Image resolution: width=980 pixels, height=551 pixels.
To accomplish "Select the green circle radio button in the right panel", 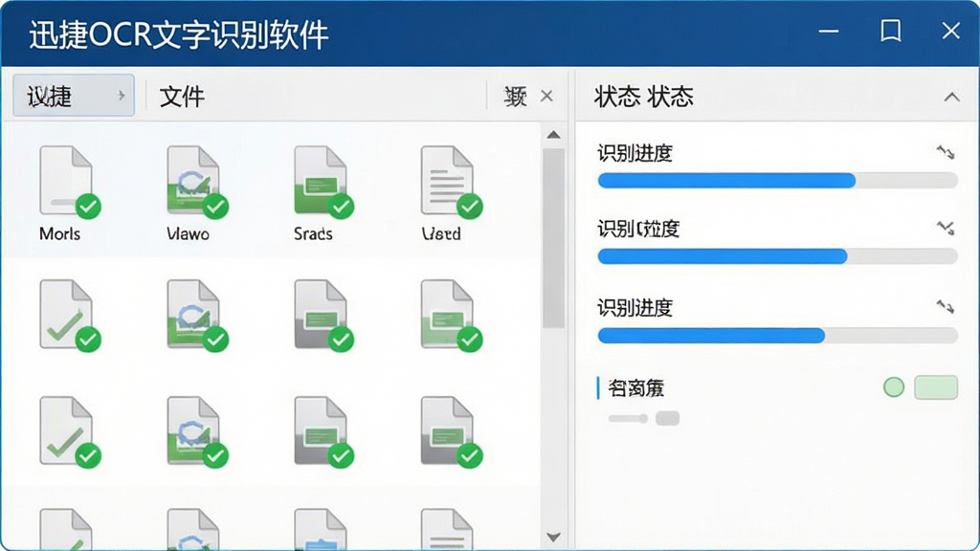I will [894, 387].
